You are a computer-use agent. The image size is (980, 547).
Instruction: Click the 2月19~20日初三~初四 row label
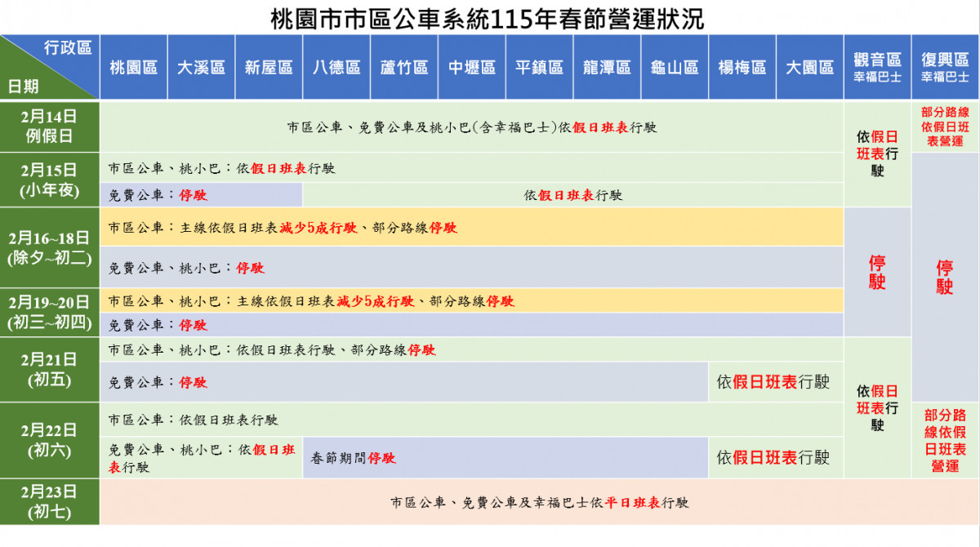(50, 313)
